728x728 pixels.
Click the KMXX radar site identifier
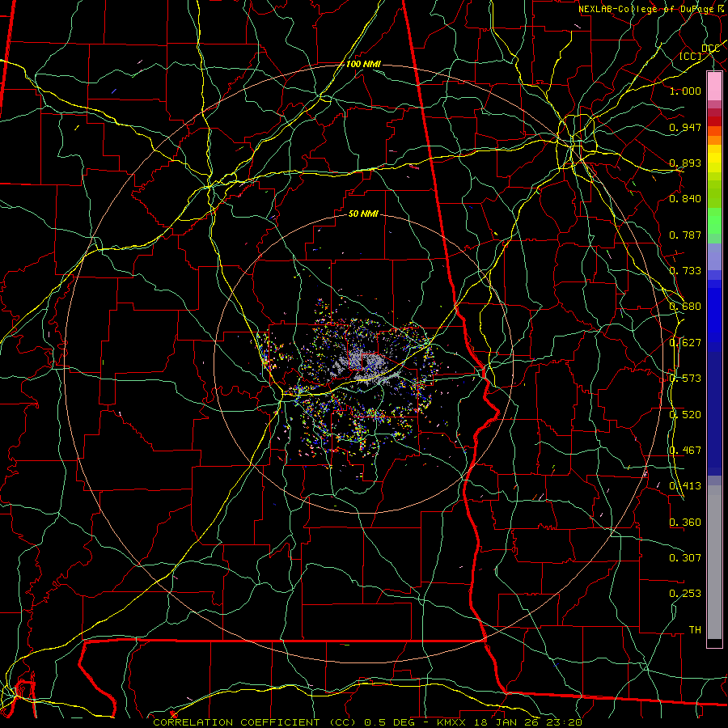point(452,722)
